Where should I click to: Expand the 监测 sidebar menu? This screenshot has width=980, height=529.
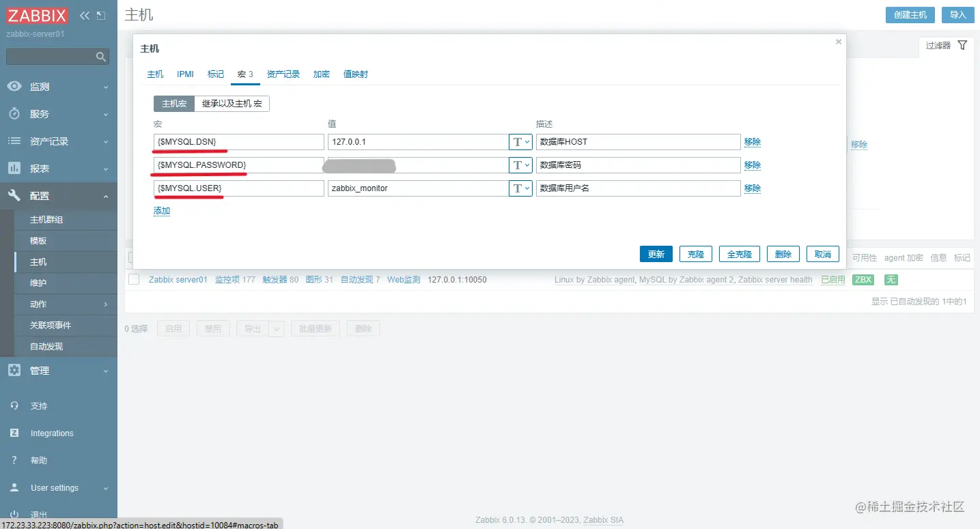(x=106, y=87)
